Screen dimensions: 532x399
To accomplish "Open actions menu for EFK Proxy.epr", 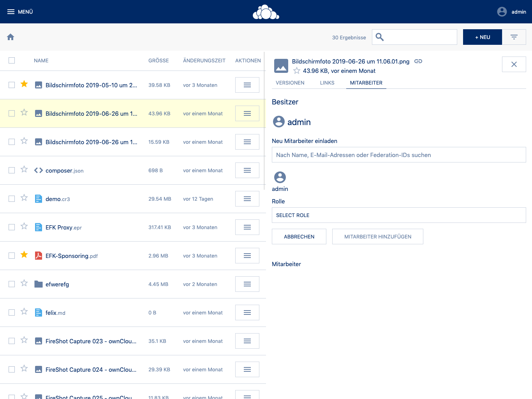I will (x=247, y=227).
